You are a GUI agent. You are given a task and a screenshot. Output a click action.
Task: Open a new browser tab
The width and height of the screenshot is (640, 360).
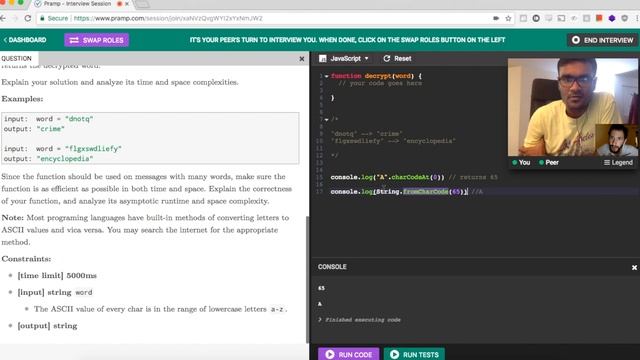pyautogui.click(x=142, y=4)
